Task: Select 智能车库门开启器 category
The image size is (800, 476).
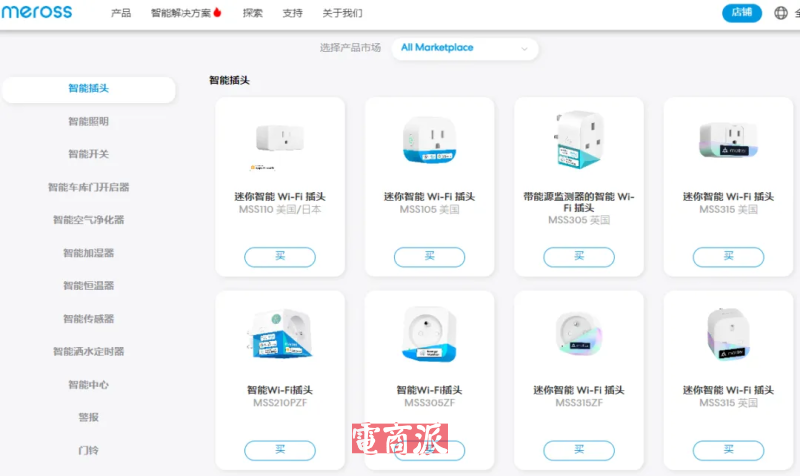Action: click(88, 187)
